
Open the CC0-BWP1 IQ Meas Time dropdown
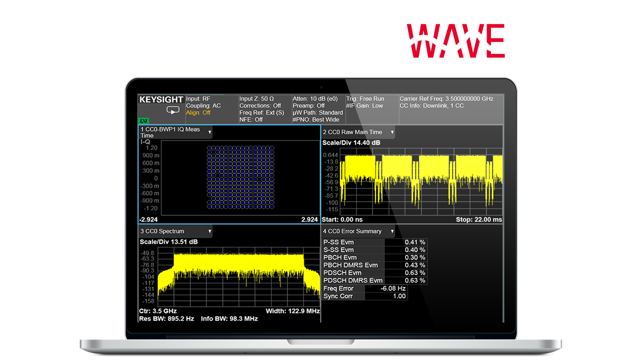pos(210,132)
